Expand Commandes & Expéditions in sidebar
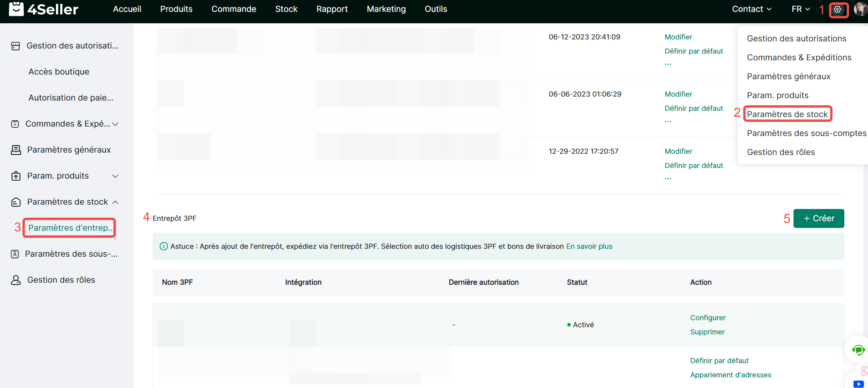The image size is (868, 388). [x=115, y=124]
